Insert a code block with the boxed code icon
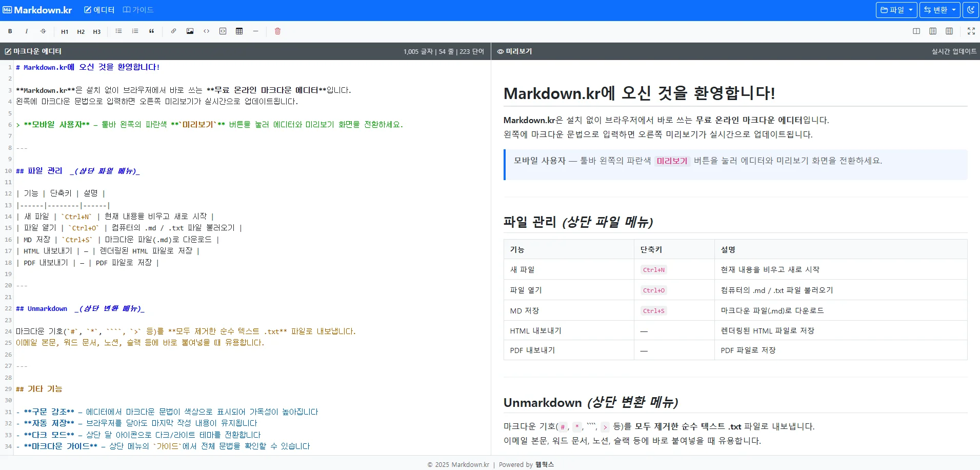Viewport: 980px width, 470px height. tap(223, 31)
